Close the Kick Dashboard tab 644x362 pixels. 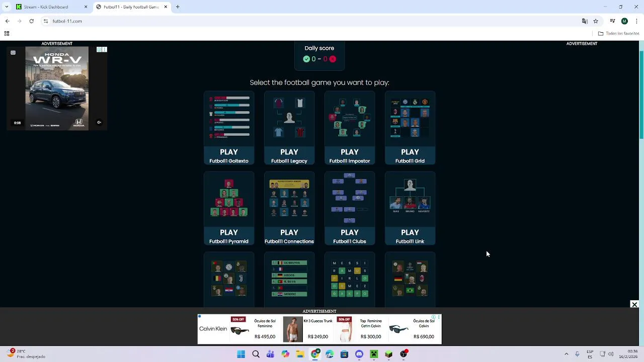click(86, 7)
